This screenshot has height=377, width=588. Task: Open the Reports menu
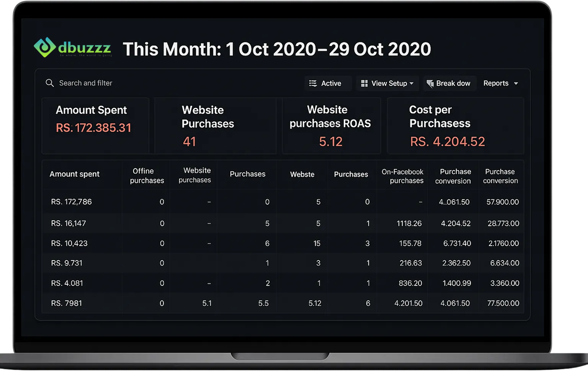pos(496,84)
